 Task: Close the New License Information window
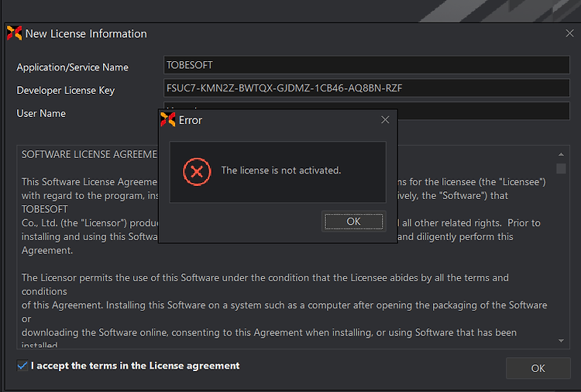point(569,33)
